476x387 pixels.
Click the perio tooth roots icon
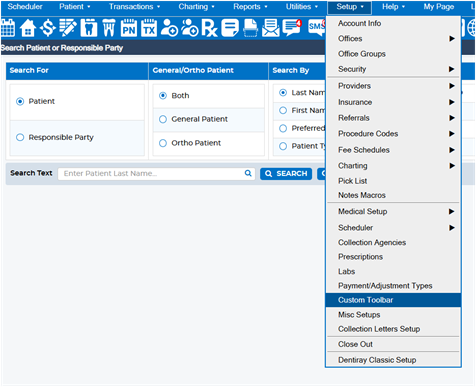[109, 28]
